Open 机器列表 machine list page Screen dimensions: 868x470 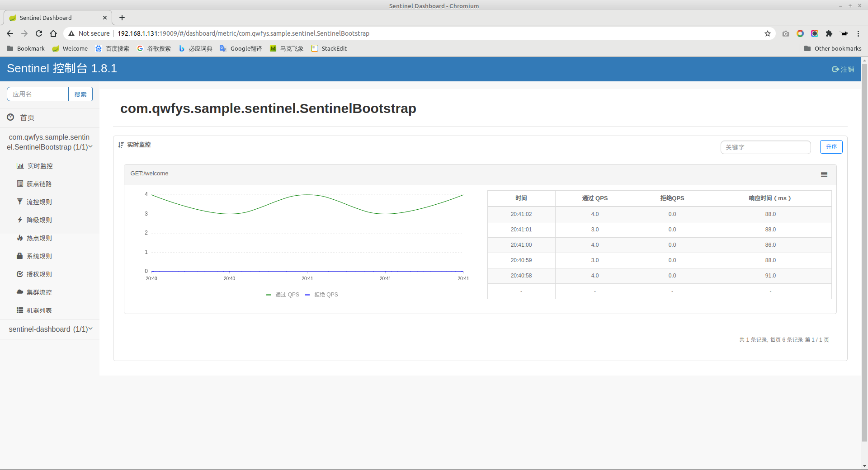coord(39,310)
